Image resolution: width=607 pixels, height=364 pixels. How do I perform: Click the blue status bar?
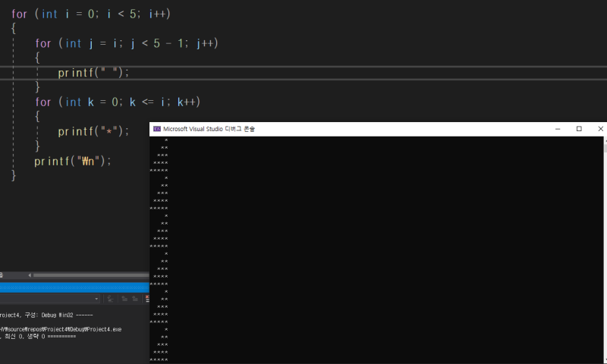pos(74,287)
